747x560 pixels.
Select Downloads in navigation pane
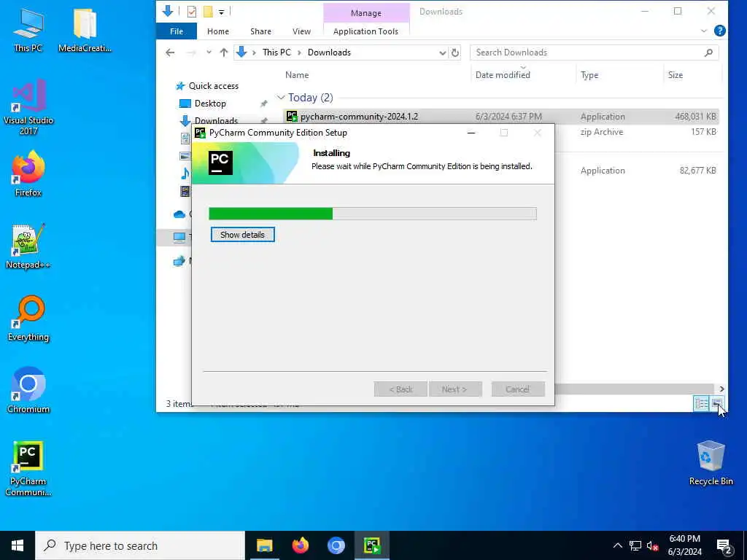pos(216,120)
